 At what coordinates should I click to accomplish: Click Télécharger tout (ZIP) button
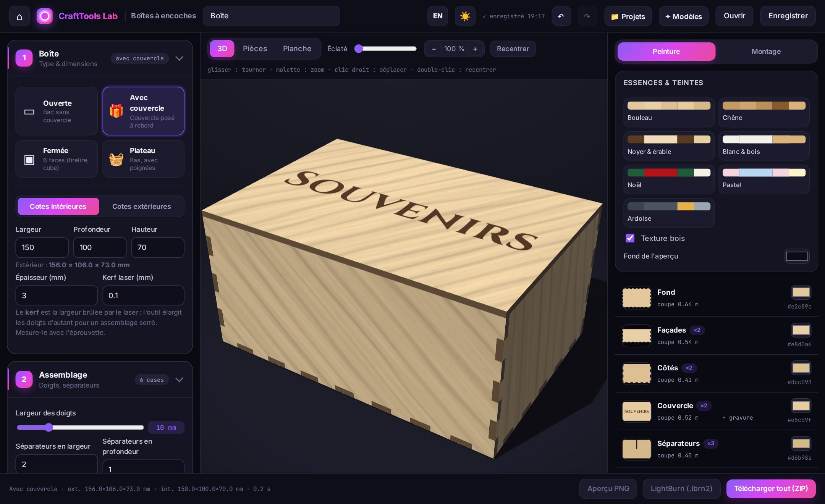[771, 488]
